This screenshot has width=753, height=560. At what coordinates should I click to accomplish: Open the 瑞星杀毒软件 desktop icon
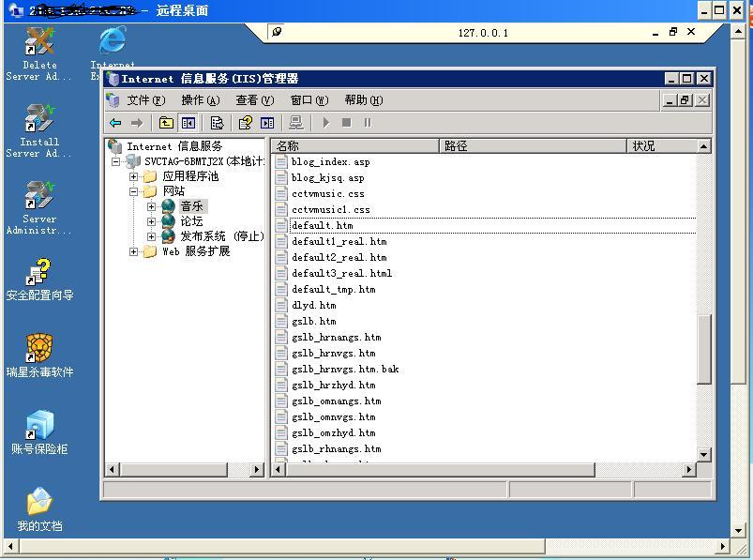[x=39, y=356]
